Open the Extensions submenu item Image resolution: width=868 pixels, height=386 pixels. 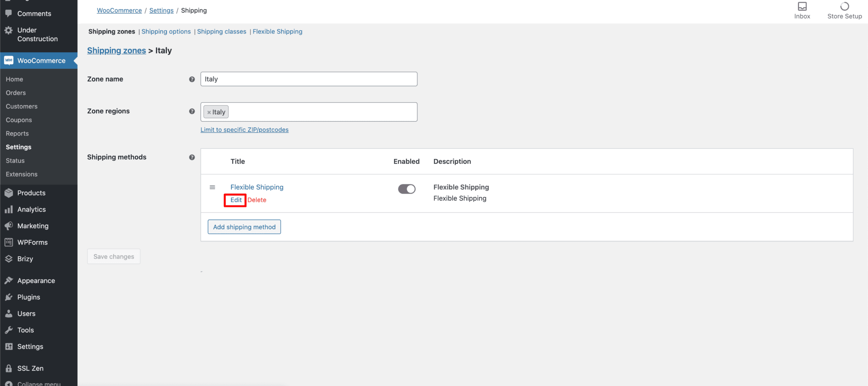click(22, 174)
